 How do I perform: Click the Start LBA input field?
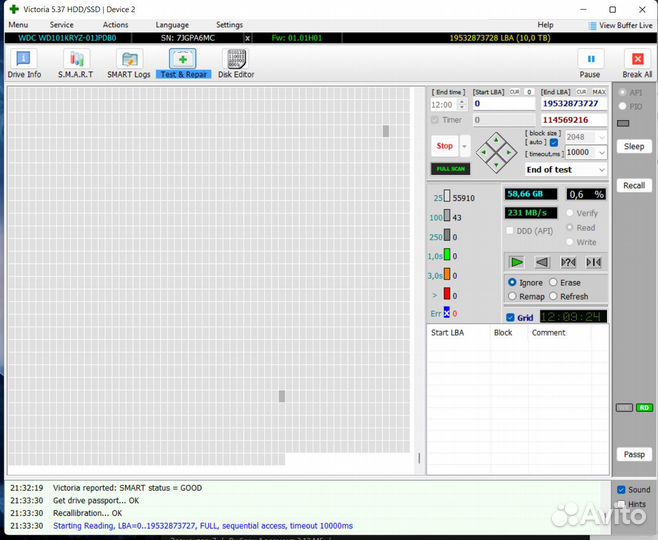click(x=503, y=103)
